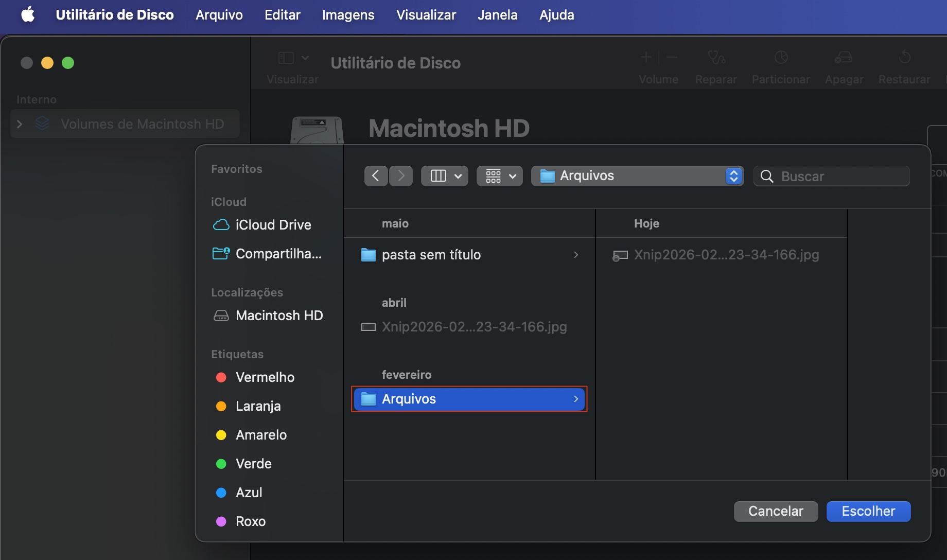Click the add Volume plus icon
The width and height of the screenshot is (947, 560).
pyautogui.click(x=646, y=57)
